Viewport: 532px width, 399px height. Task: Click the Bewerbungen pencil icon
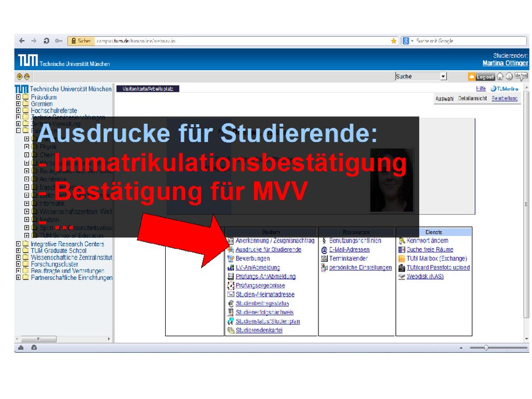pos(231,259)
